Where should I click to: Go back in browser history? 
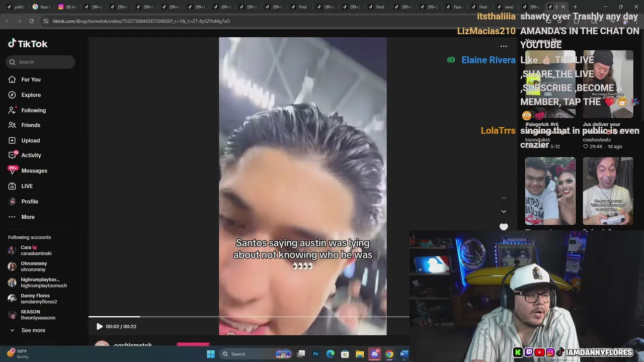tap(7, 21)
